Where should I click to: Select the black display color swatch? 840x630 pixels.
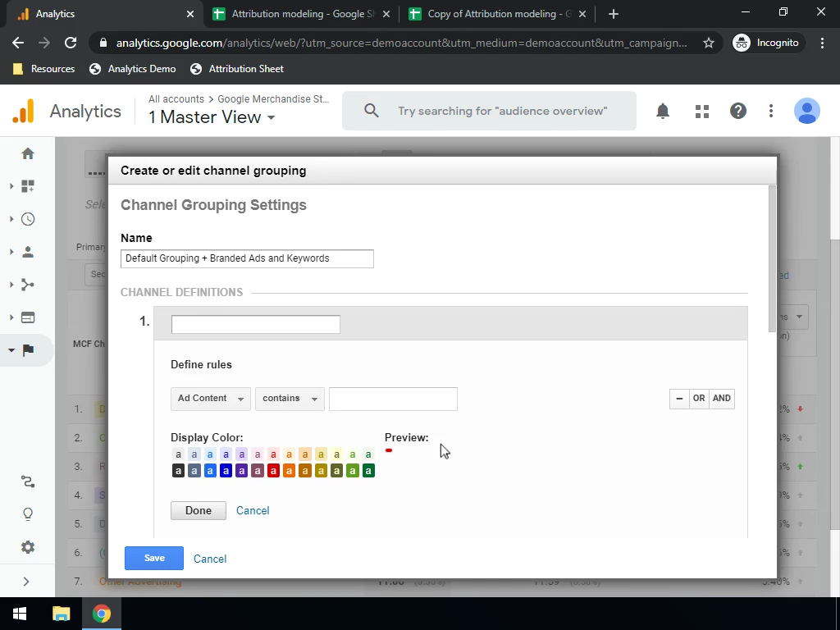coord(178,471)
